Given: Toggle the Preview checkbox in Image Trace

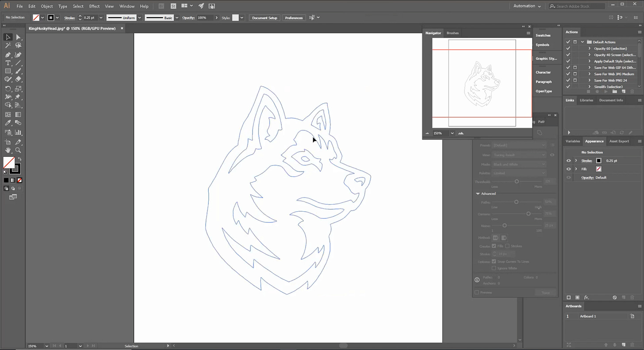Looking at the screenshot, I should (x=476, y=293).
